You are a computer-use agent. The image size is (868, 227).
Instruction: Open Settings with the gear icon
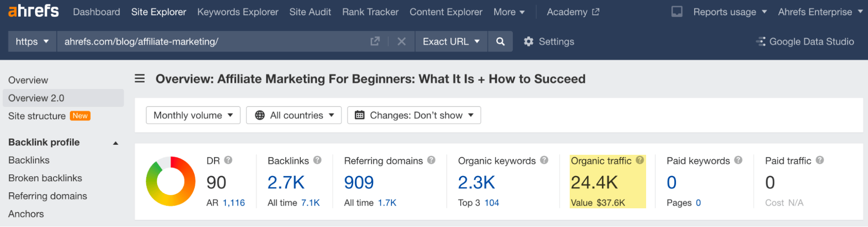549,41
